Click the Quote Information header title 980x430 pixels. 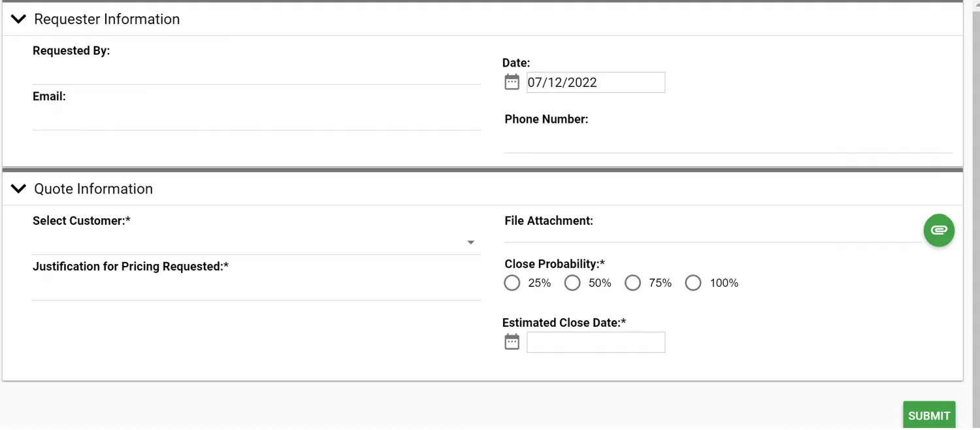(93, 189)
